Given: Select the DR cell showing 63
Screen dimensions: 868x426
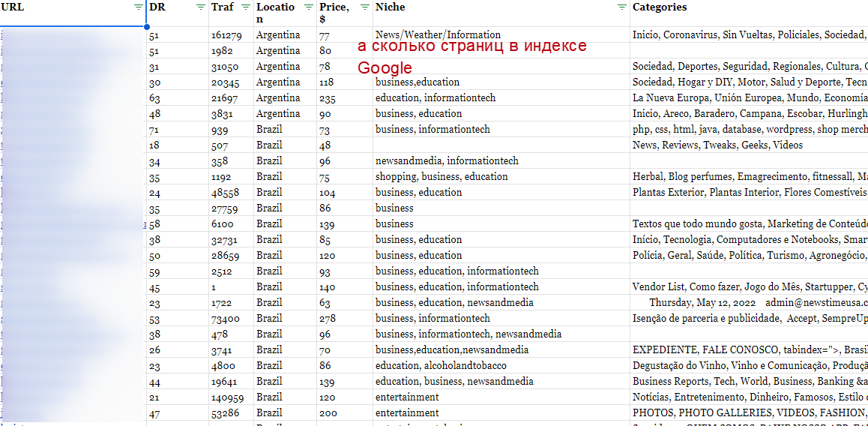Looking at the screenshot, I should click(x=178, y=98).
